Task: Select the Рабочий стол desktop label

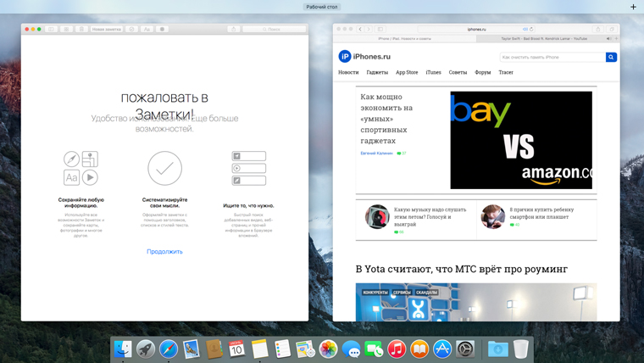Action: pos(322,7)
